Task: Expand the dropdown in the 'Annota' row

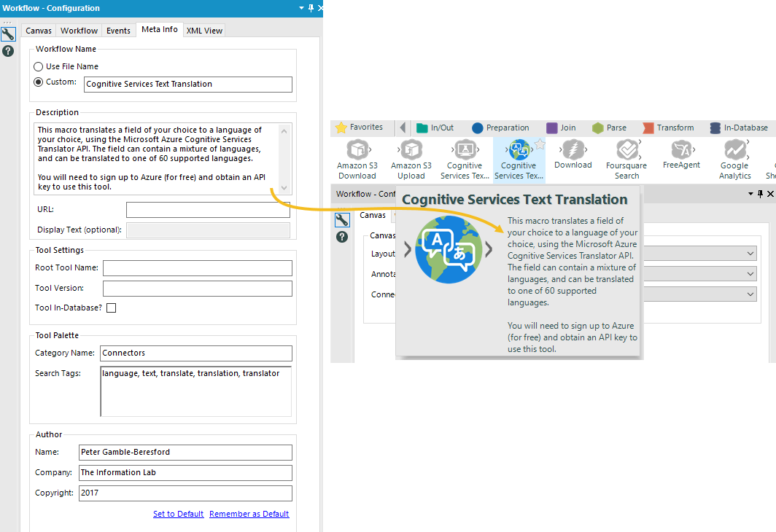Action: point(750,274)
